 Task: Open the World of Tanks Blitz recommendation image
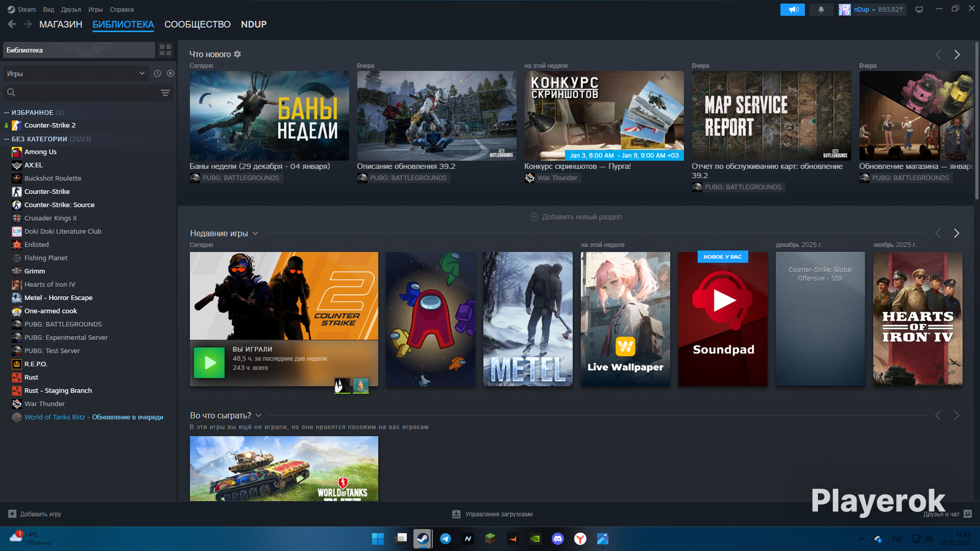coord(284,468)
